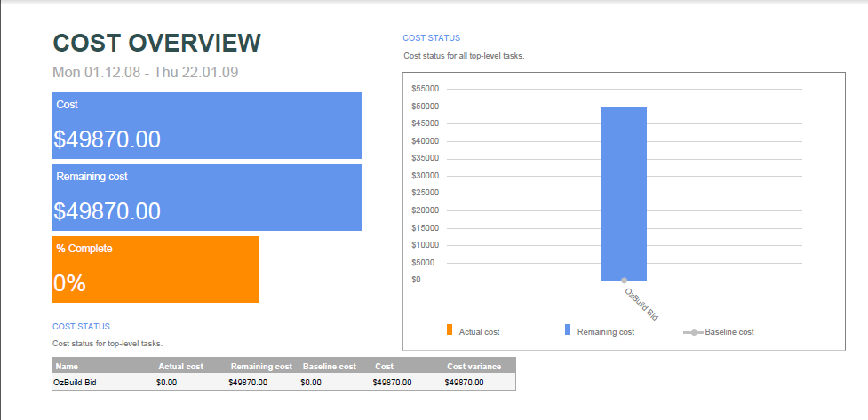Click the OzBuild Bid label under chart axis

pos(640,303)
